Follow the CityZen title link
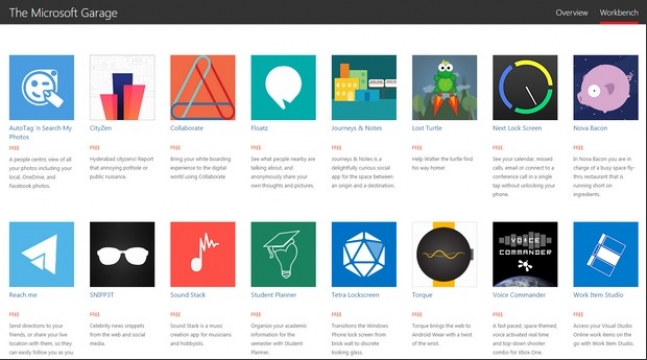Screen dimensions: 647x360 [101, 128]
